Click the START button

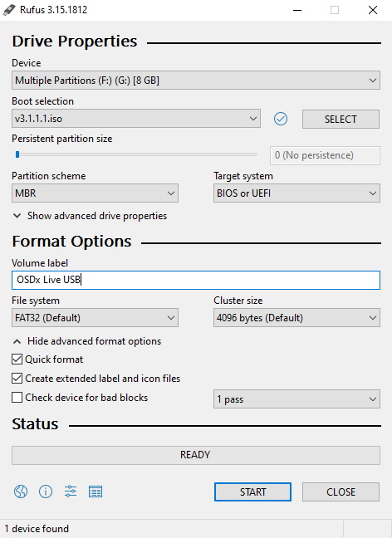pyautogui.click(x=253, y=492)
